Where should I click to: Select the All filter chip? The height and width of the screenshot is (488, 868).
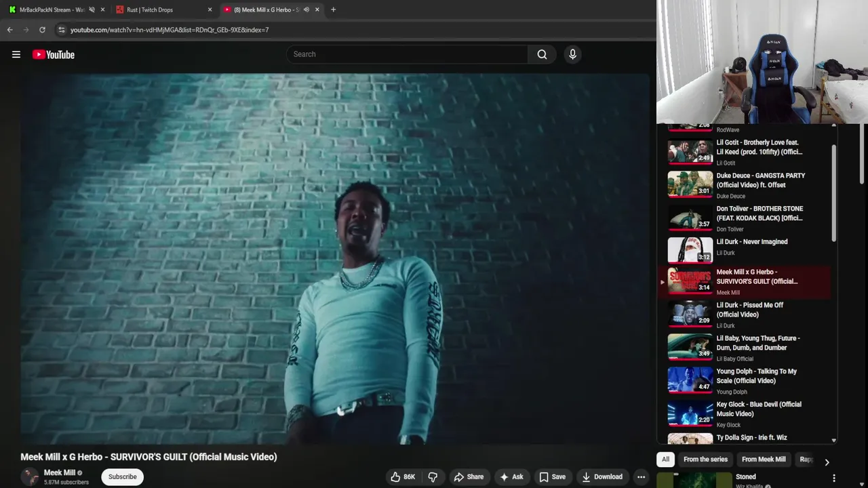pos(665,460)
